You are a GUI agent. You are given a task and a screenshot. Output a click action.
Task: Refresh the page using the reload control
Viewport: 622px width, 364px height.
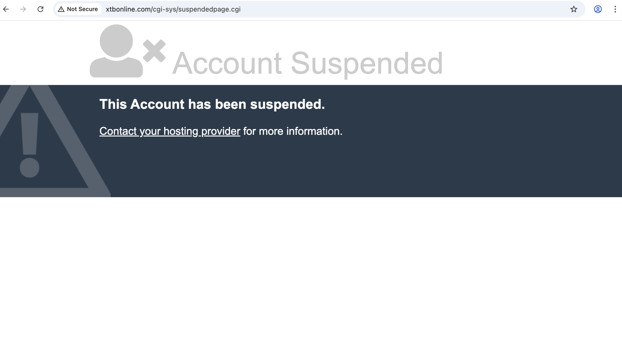40,9
